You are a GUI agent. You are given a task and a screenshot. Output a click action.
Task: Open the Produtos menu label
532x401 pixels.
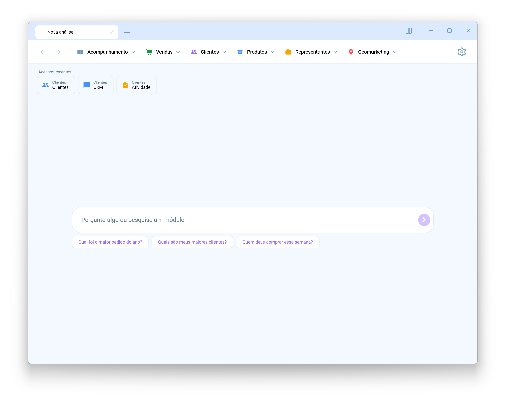[257, 52]
